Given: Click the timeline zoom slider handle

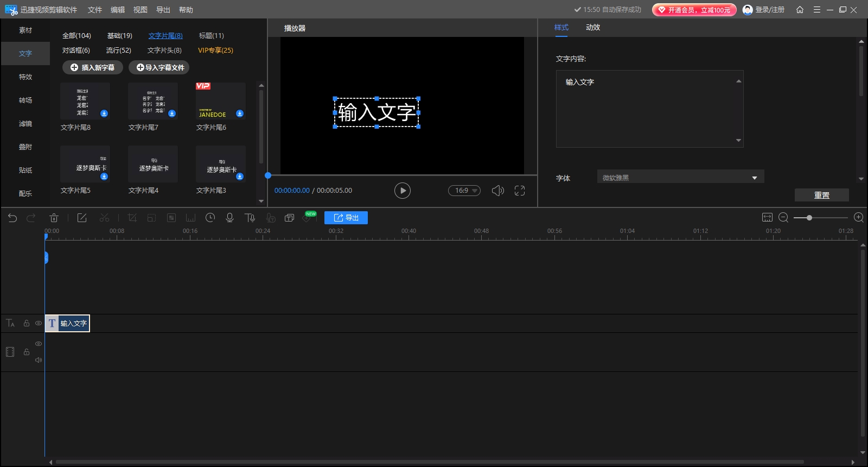Looking at the screenshot, I should [x=809, y=218].
